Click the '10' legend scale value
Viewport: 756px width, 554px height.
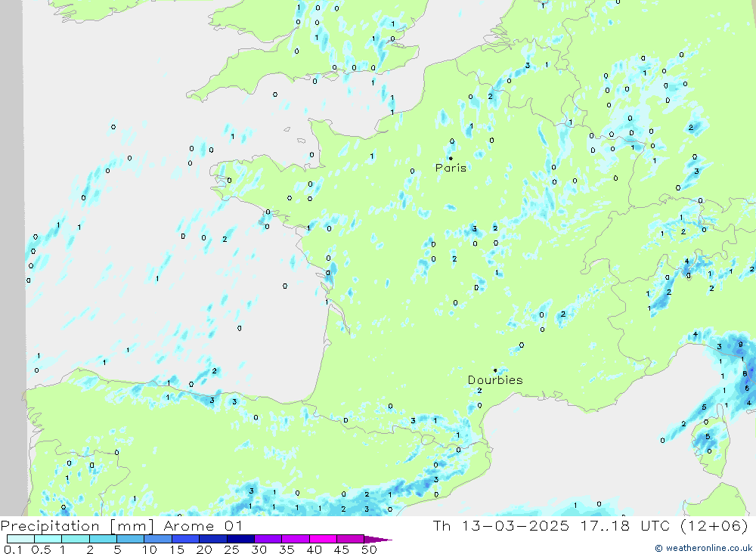pos(150,549)
